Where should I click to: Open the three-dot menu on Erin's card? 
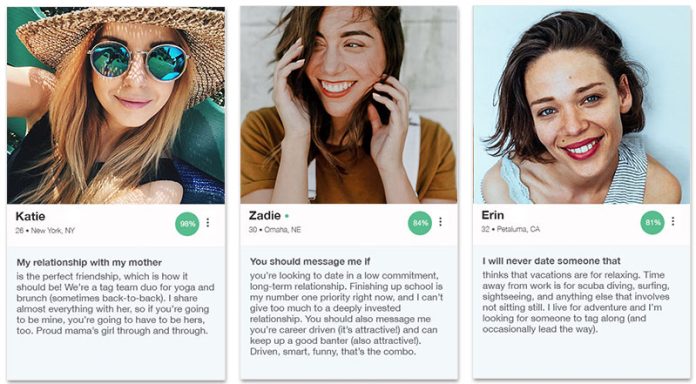[673, 221]
